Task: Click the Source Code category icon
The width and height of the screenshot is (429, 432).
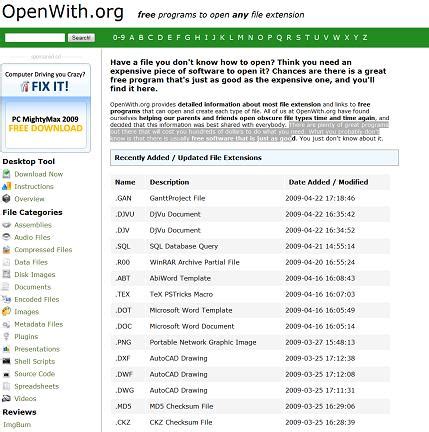Action: click(x=6, y=374)
